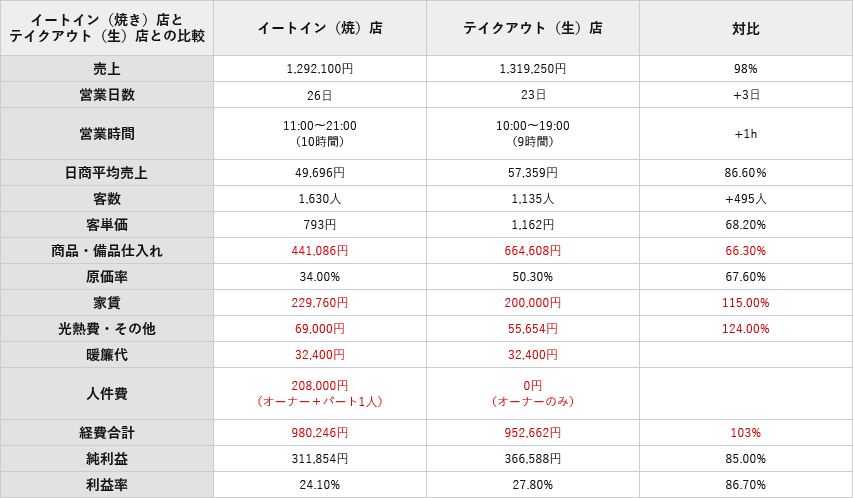853x498 pixels.
Task: Click the 暖簾代 row label
Action: coord(107,355)
